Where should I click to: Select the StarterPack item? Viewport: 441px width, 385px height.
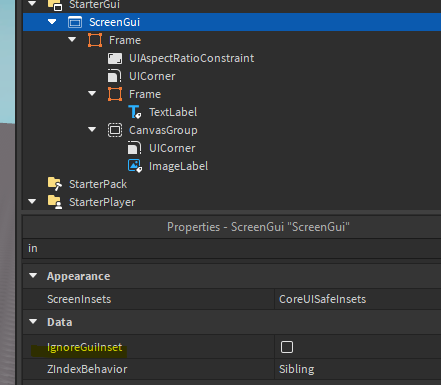pyautogui.click(x=98, y=184)
